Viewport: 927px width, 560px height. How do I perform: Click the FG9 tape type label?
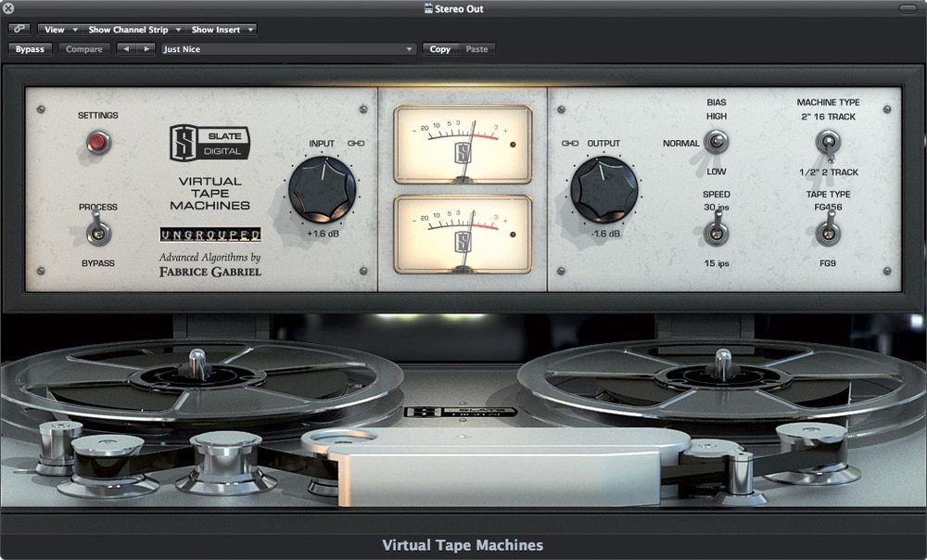pyautogui.click(x=828, y=263)
